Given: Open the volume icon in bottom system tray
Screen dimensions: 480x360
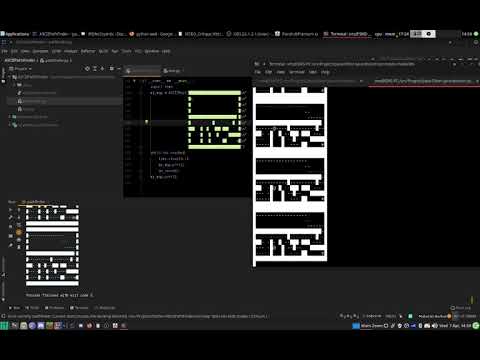Looking at the screenshot, I should pos(435,326).
